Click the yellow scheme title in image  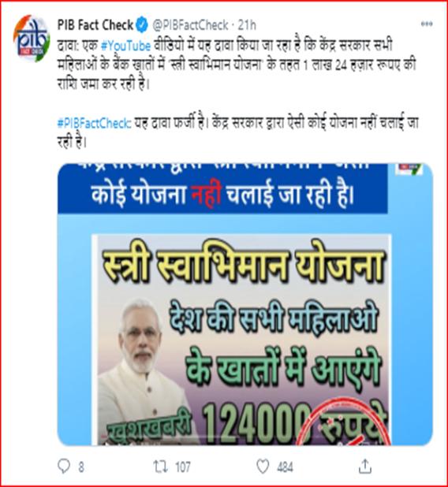pyautogui.click(x=242, y=265)
